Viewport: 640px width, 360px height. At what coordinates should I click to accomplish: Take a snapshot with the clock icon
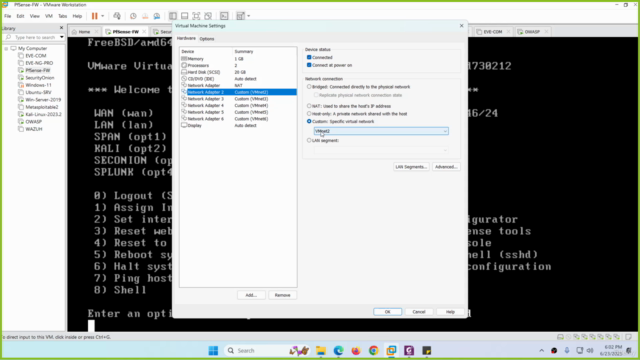(133, 16)
